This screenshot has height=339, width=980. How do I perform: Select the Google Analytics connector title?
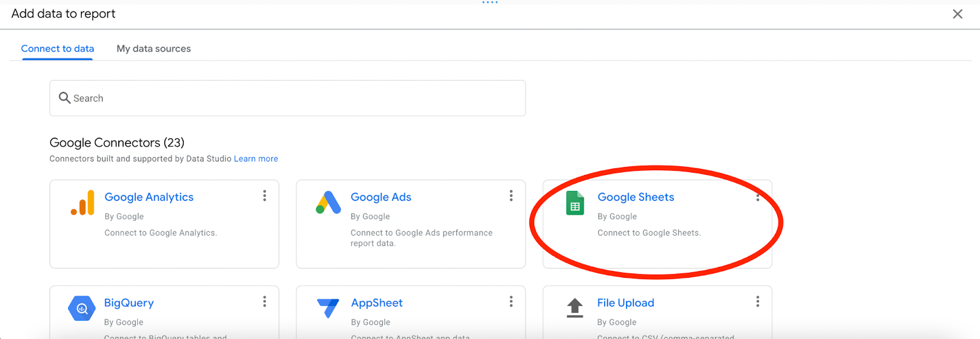click(x=149, y=197)
